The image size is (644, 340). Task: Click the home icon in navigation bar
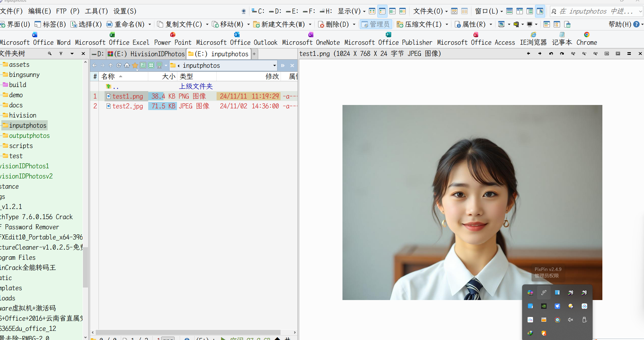(127, 65)
